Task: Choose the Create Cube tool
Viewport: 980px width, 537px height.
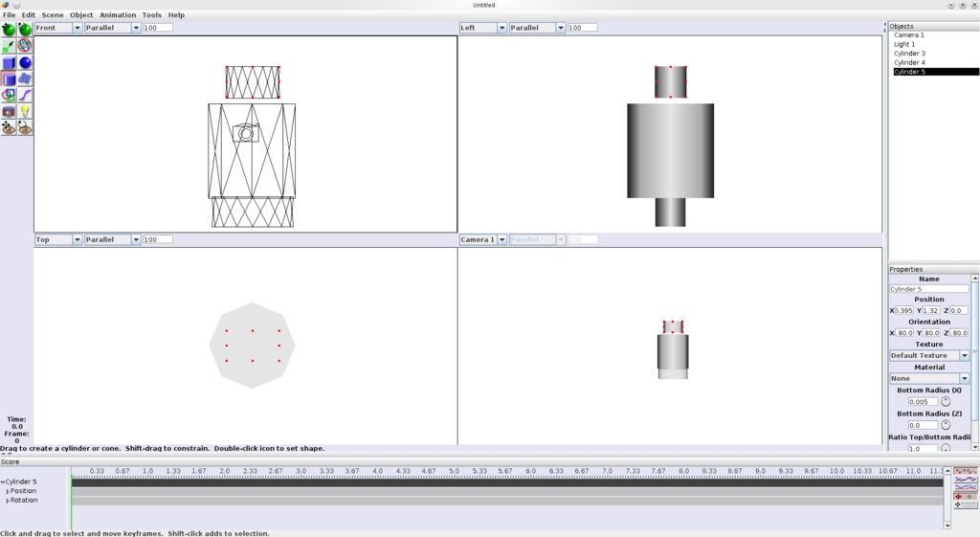Action: (x=9, y=63)
